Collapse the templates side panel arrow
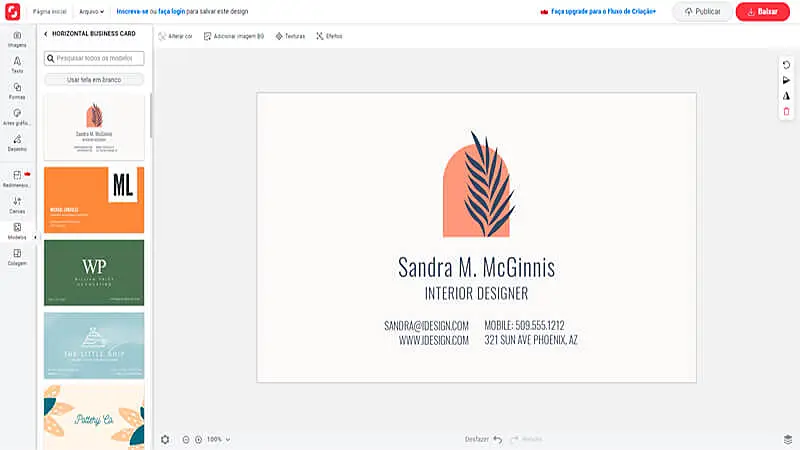This screenshot has width=800, height=450. tap(35, 237)
